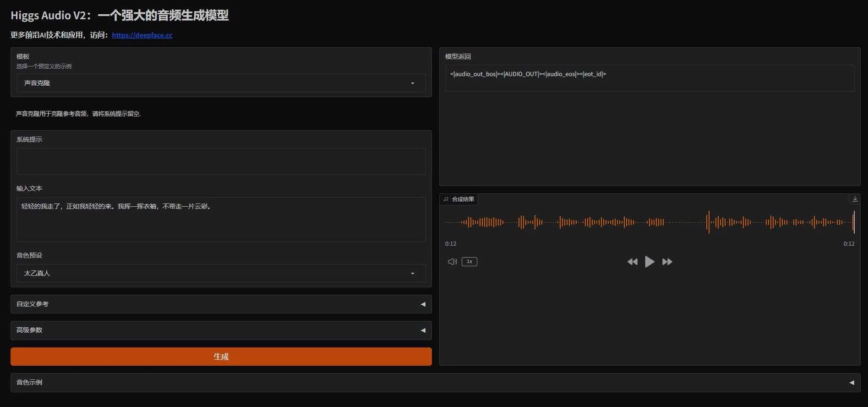Viewport: 868px width, 407px height.
Task: Click the download icon above the waveform
Action: (x=855, y=199)
